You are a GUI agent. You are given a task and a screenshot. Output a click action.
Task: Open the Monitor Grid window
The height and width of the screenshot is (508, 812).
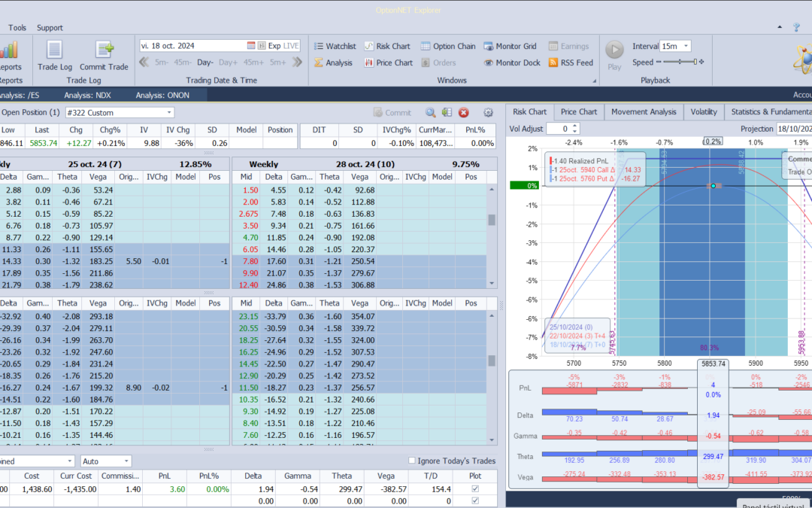click(510, 46)
